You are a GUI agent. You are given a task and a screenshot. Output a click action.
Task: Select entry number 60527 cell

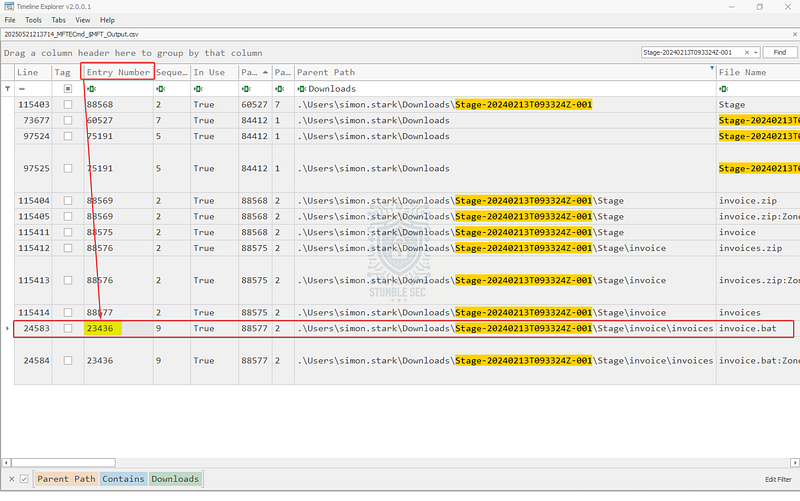click(x=118, y=120)
